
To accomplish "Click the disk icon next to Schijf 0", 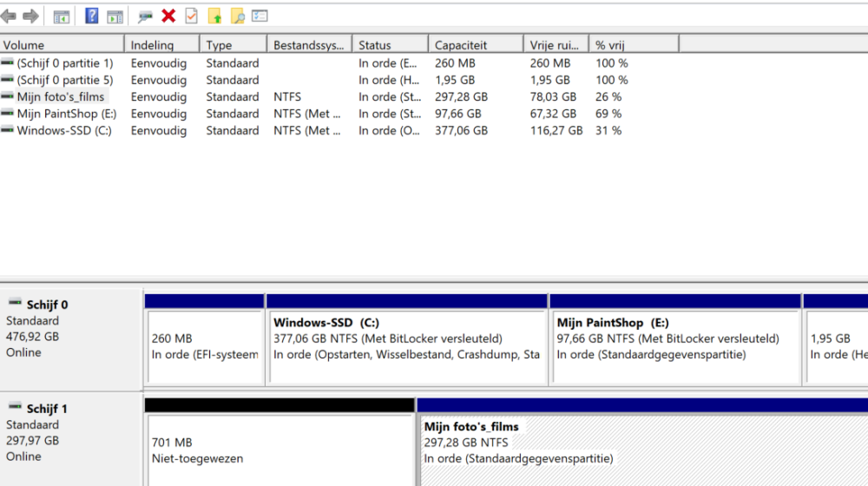I will point(15,303).
